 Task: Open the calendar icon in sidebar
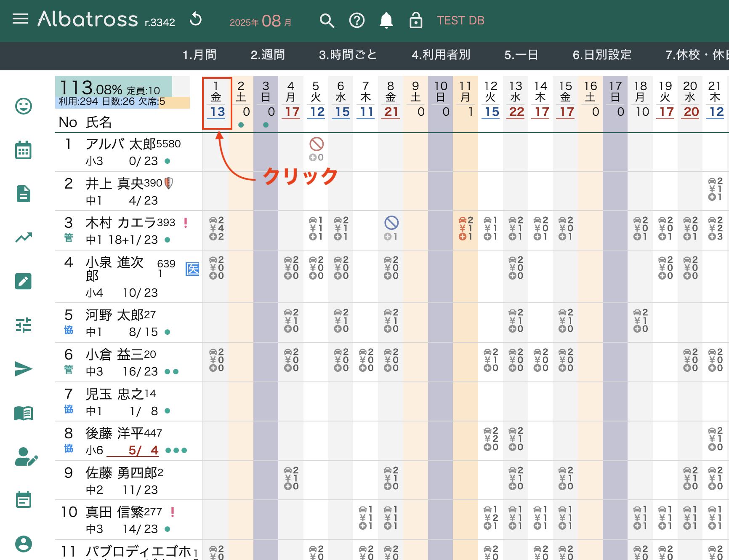pos(24,150)
